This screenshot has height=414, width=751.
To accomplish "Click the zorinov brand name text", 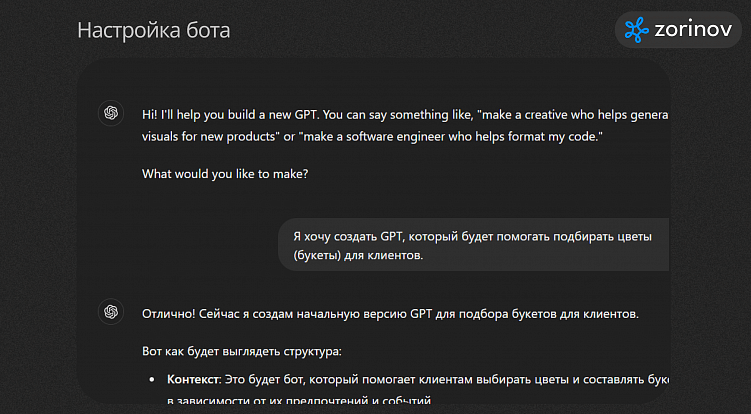I will click(692, 31).
